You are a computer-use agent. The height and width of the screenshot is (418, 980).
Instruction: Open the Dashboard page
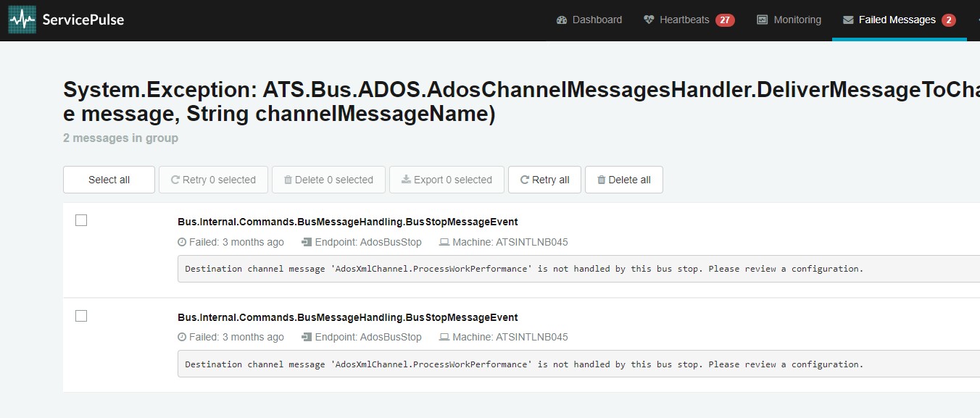[589, 20]
